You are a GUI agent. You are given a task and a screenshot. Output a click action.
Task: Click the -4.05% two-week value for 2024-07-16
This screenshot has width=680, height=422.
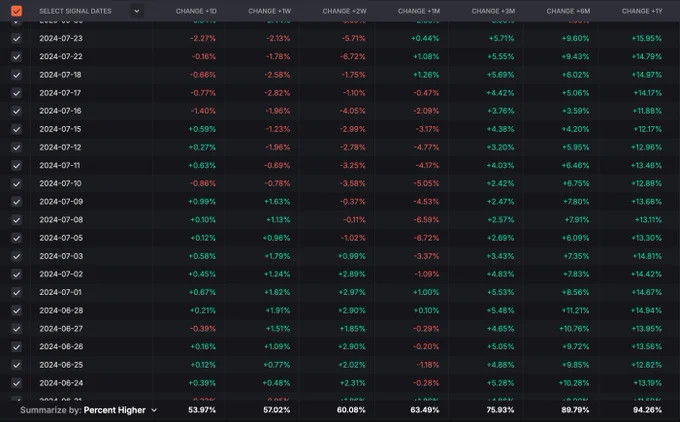(353, 111)
